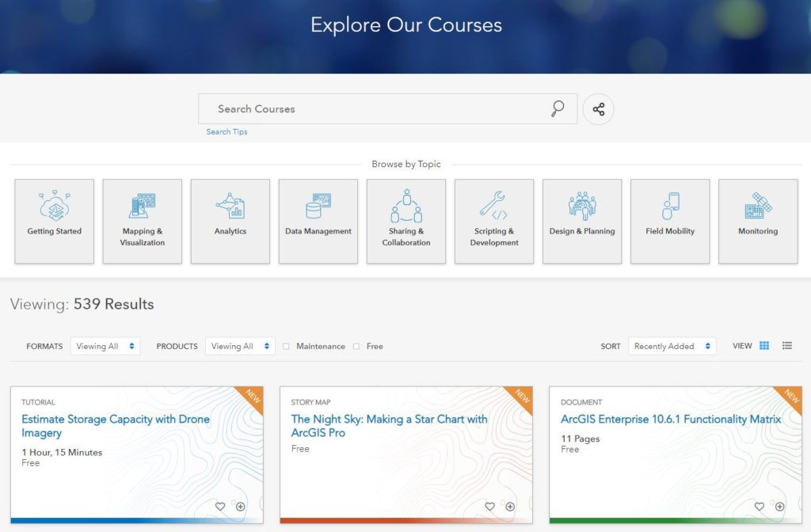811x532 pixels.
Task: Favorite the Estimate Storage Capacity tutorial with heart
Action: coord(220,507)
